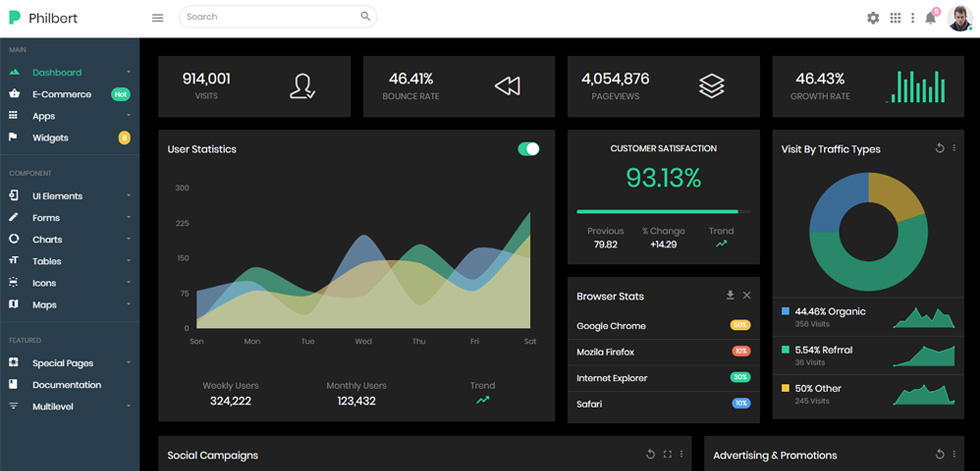Click the UI Elements sidebar icon
The width and height of the screenshot is (980, 471).
(14, 196)
